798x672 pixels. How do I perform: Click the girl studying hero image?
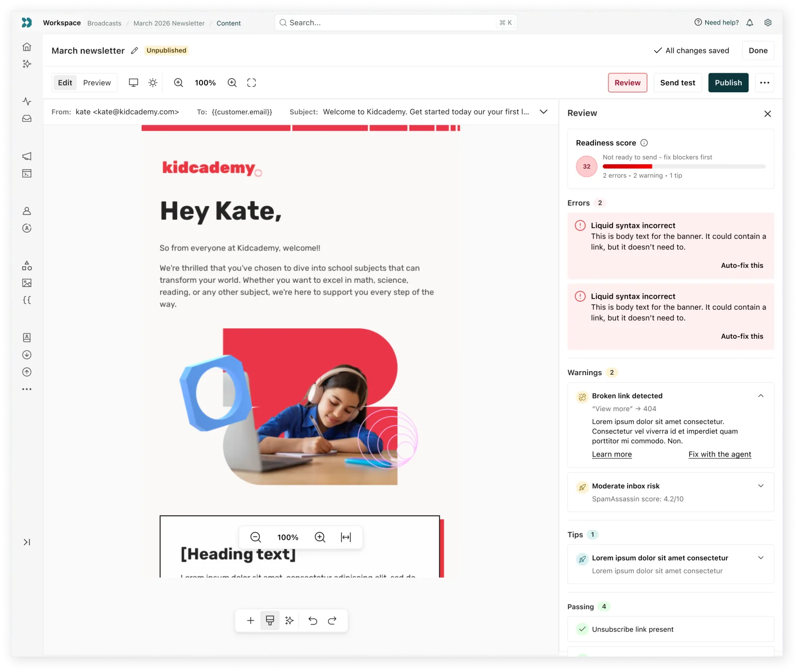point(299,406)
